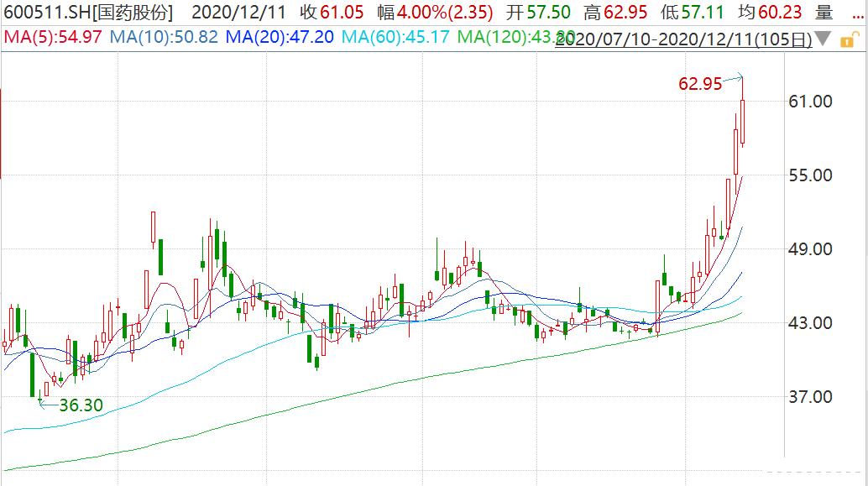
Task: Click the MA(60):45.17 indicator label
Action: pos(395,37)
